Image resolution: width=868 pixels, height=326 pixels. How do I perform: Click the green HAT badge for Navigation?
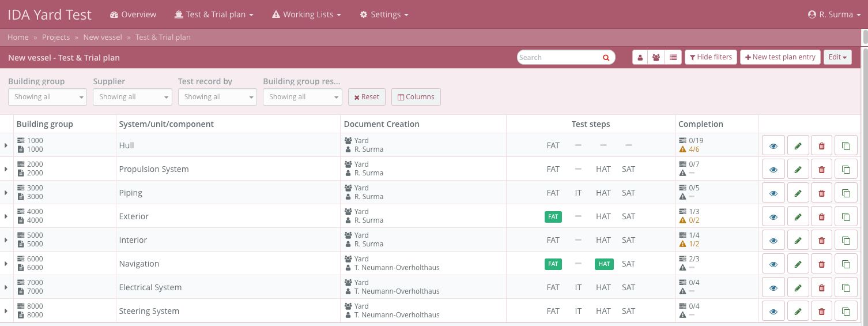point(603,264)
